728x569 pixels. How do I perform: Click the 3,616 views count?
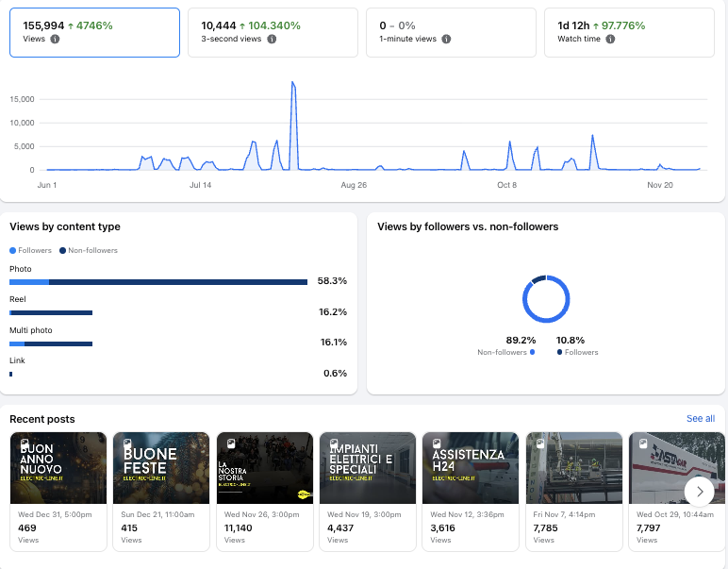tap(443, 528)
